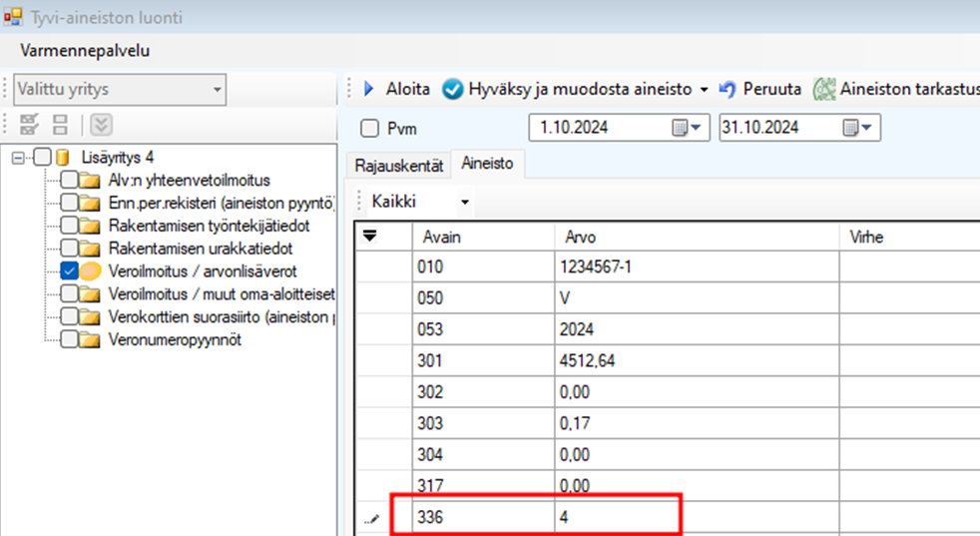Click the select-all checklist icon above the tree
This screenshot has width=980, height=536.
click(29, 125)
